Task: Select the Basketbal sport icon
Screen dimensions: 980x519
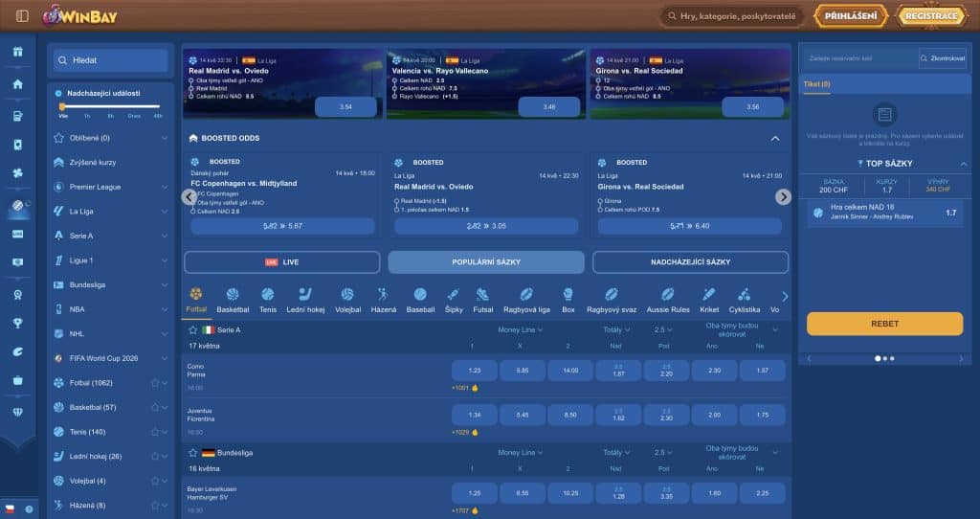Action: tap(233, 300)
